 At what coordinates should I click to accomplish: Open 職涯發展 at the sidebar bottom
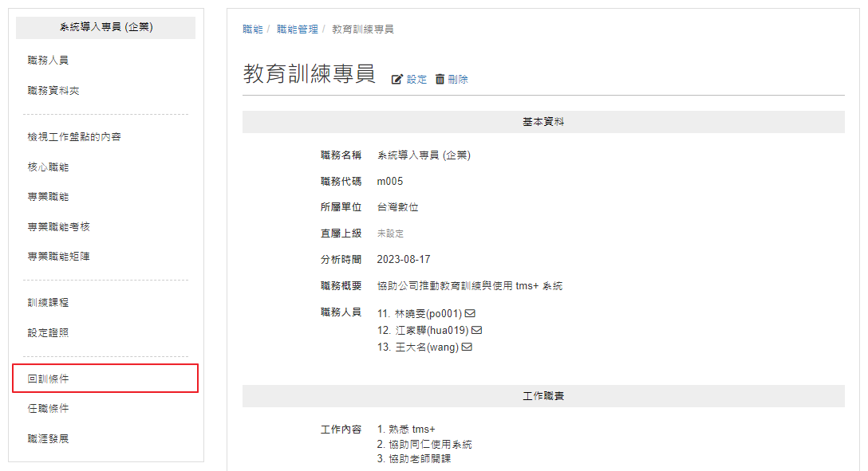coord(48,439)
